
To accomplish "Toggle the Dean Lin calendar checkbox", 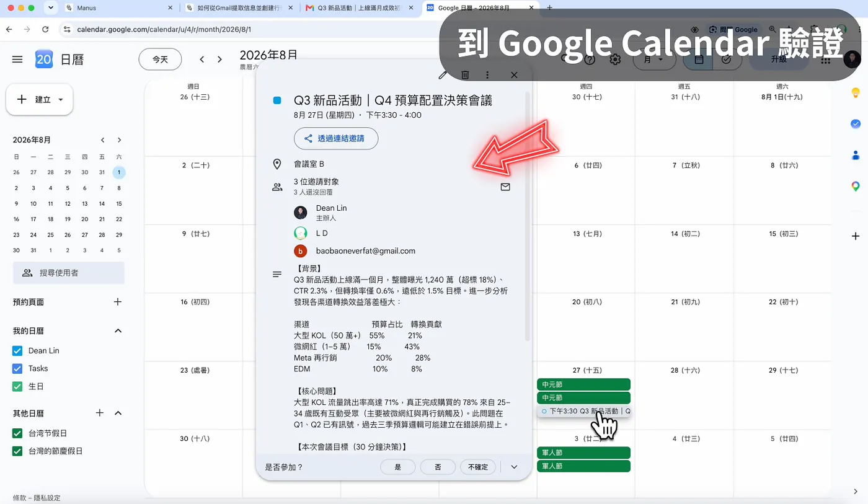I will tap(17, 351).
